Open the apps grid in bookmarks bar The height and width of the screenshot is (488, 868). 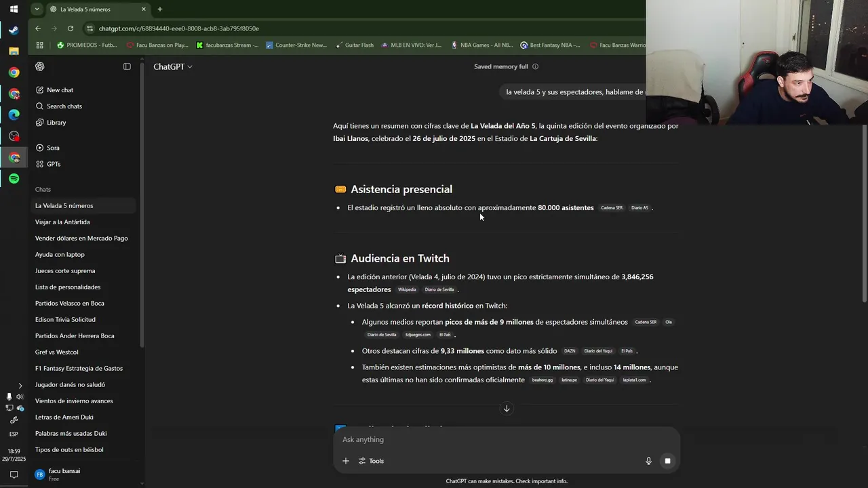(40, 45)
